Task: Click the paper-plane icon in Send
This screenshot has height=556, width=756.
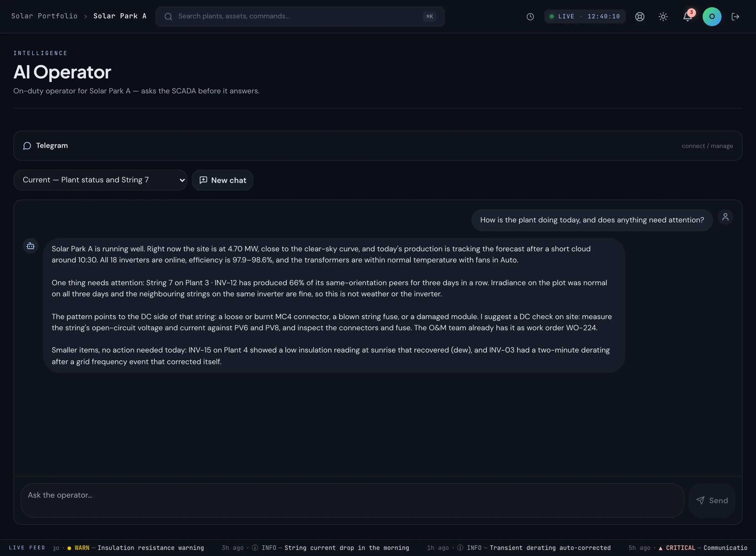Action: click(x=700, y=501)
